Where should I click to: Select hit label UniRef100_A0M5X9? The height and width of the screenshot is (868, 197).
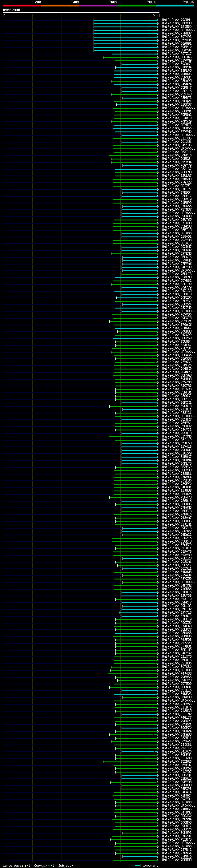tap(177, 121)
